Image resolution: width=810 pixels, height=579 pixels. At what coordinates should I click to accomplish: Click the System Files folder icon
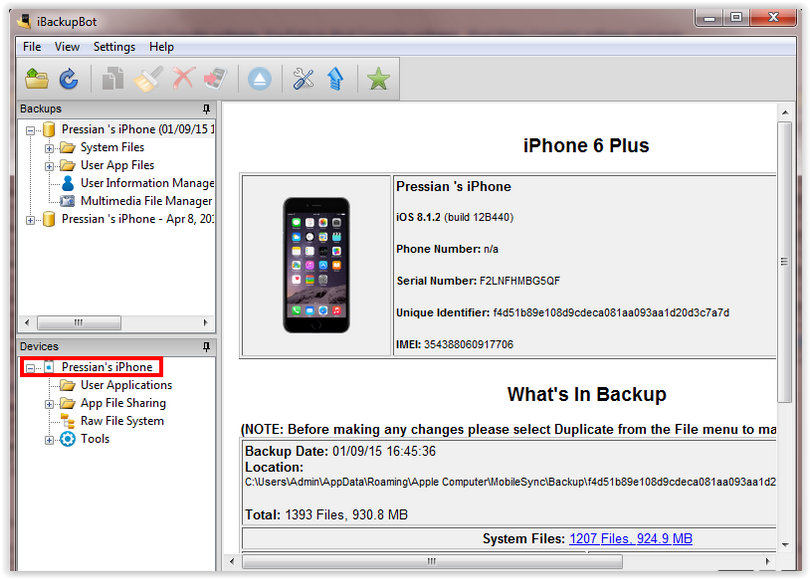coord(68,148)
